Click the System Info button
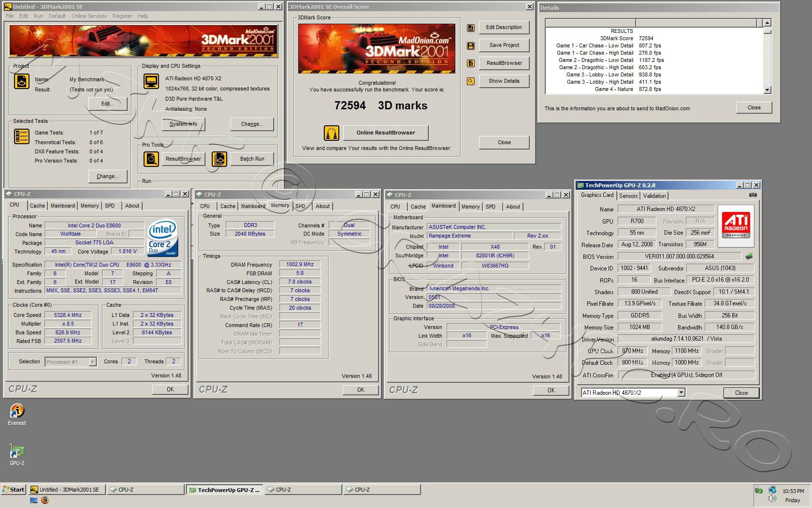This screenshot has height=508, width=812. [183, 124]
